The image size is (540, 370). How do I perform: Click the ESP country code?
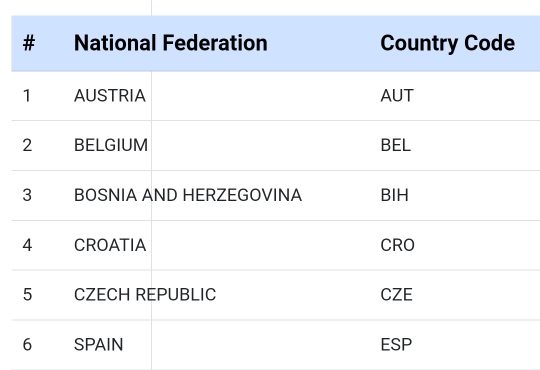(x=396, y=345)
